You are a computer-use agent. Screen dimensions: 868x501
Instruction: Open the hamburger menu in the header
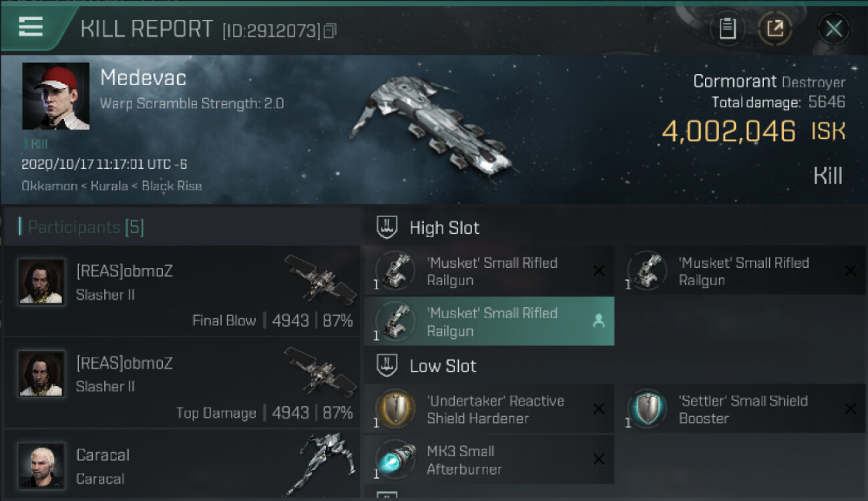tap(31, 27)
